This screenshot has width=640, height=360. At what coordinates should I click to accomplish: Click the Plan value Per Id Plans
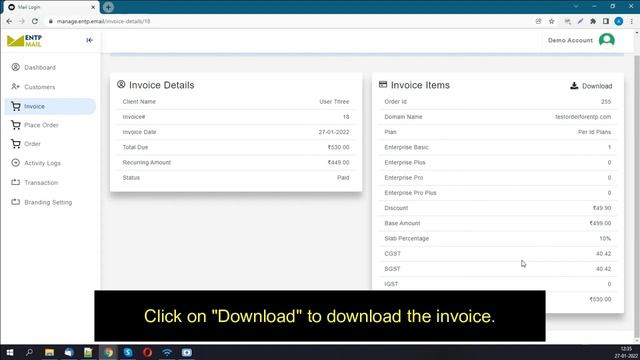coord(594,132)
